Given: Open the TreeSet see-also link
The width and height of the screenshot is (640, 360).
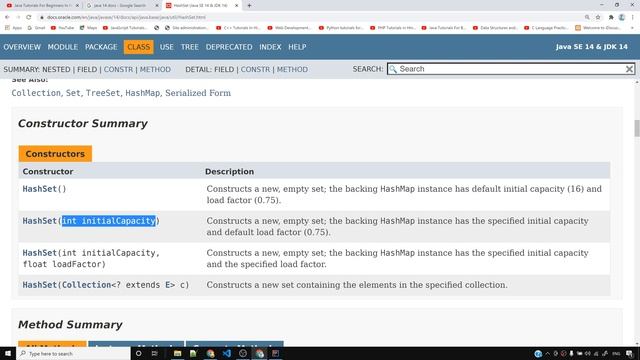Looking at the screenshot, I should (x=103, y=93).
